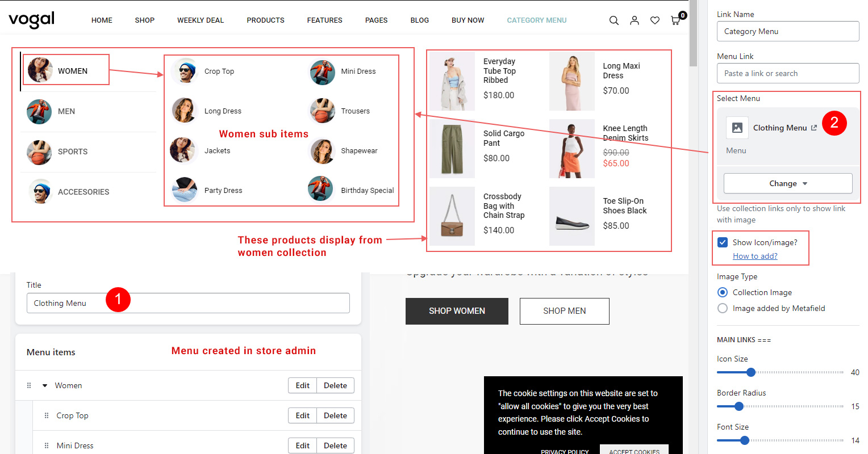Click the SHOP MEN button
This screenshot has width=868, height=454.
pos(565,311)
